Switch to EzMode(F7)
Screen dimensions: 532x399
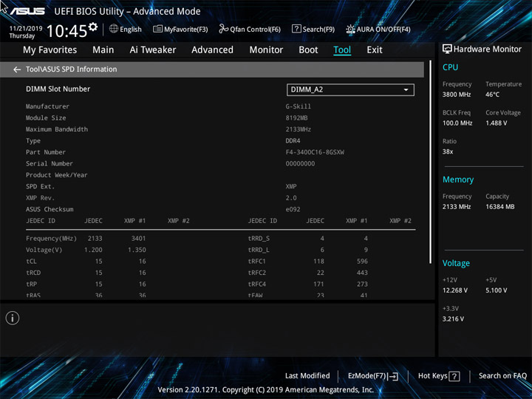(373, 376)
